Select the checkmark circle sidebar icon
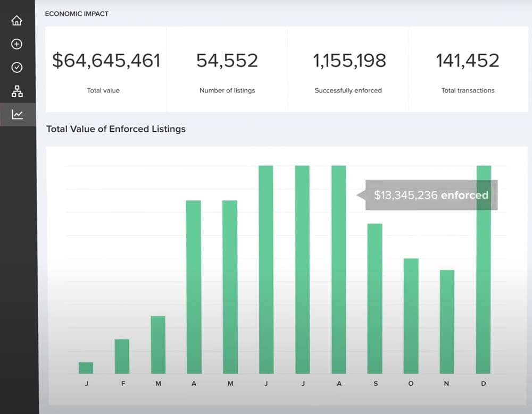 coord(17,67)
